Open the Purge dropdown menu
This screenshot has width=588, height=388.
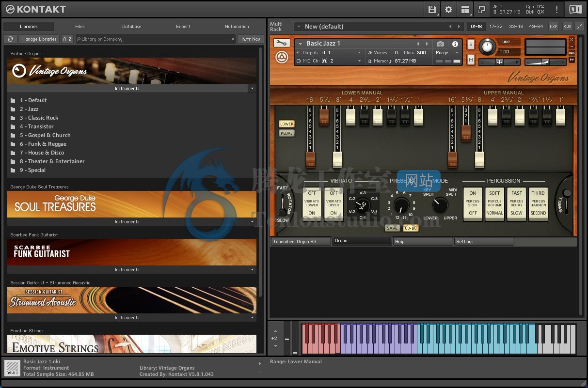447,53
